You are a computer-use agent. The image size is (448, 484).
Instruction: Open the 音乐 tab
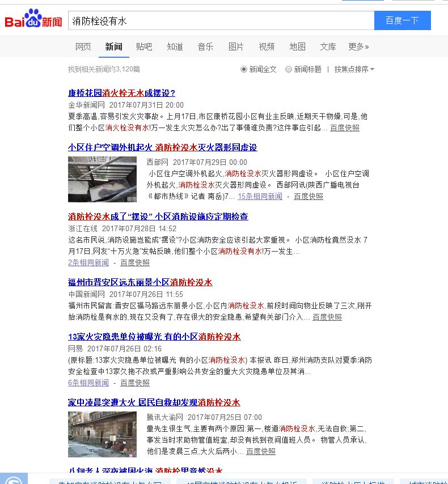click(205, 46)
